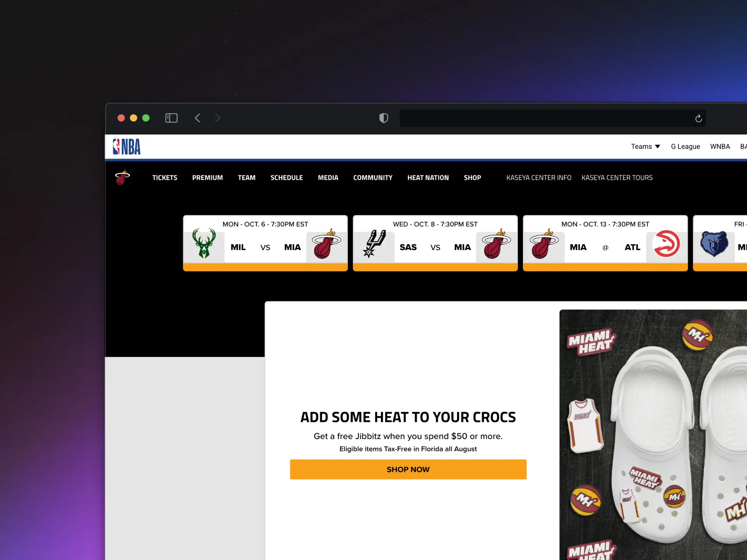Reload the page with the refresh icon
This screenshot has width=747, height=560.
[x=698, y=118]
